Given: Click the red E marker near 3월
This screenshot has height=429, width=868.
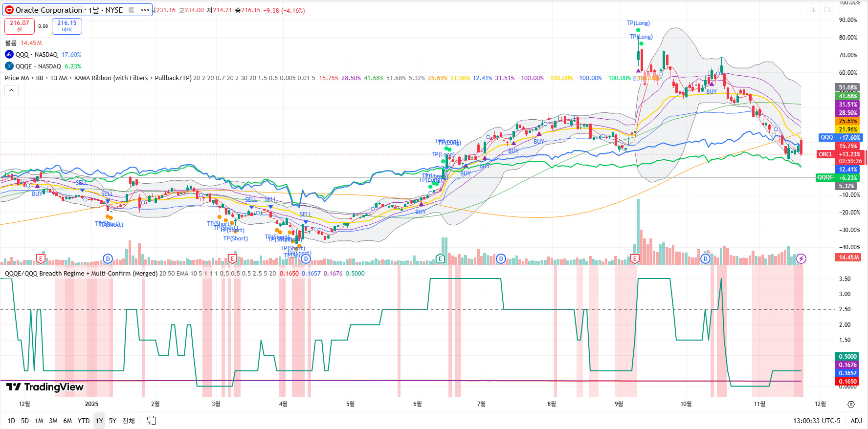Looking at the screenshot, I should (x=232, y=259).
